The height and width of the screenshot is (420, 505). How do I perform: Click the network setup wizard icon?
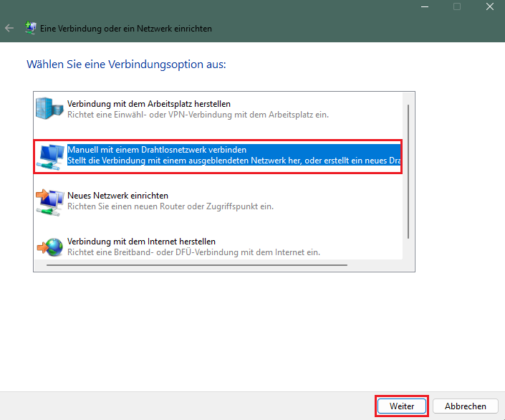click(30, 28)
